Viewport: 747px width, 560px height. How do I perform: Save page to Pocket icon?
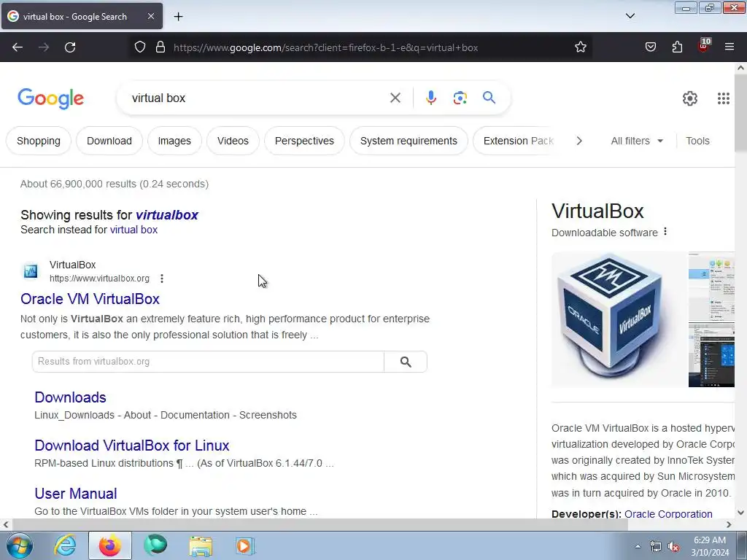coord(650,47)
